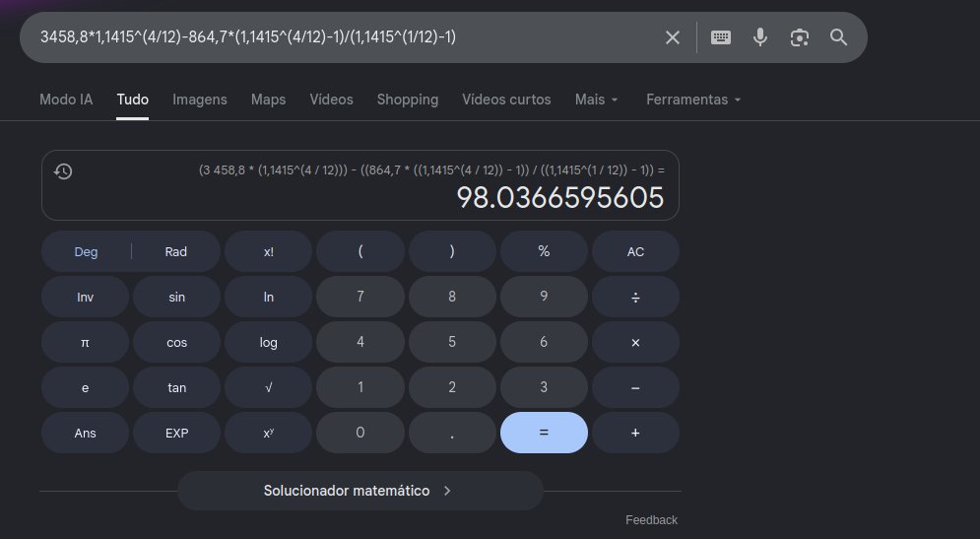
Task: Expand the Ferramentas dropdown
Action: pos(693,100)
